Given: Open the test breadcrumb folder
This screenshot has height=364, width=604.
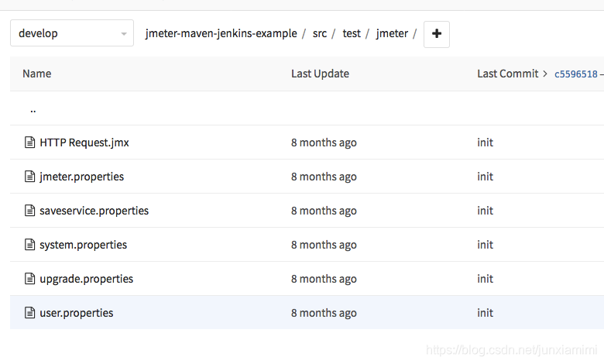Looking at the screenshot, I should [x=352, y=33].
